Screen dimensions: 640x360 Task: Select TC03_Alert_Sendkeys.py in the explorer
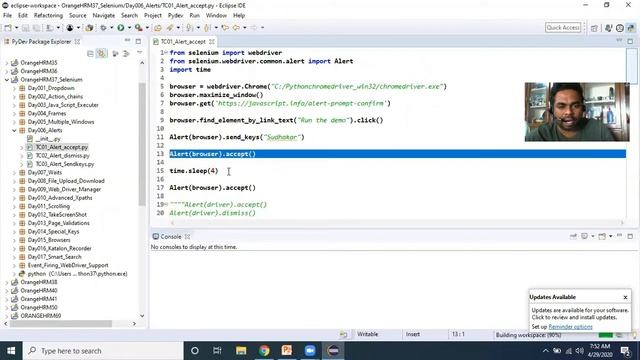click(65, 164)
